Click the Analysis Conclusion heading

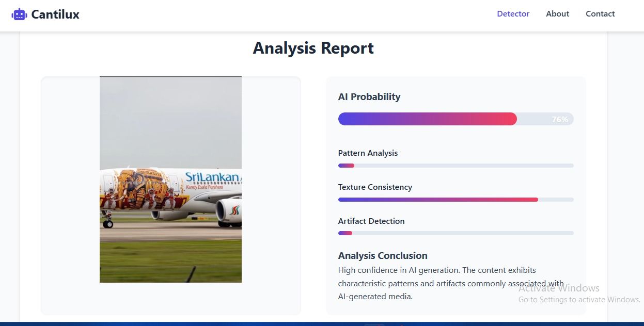point(383,256)
